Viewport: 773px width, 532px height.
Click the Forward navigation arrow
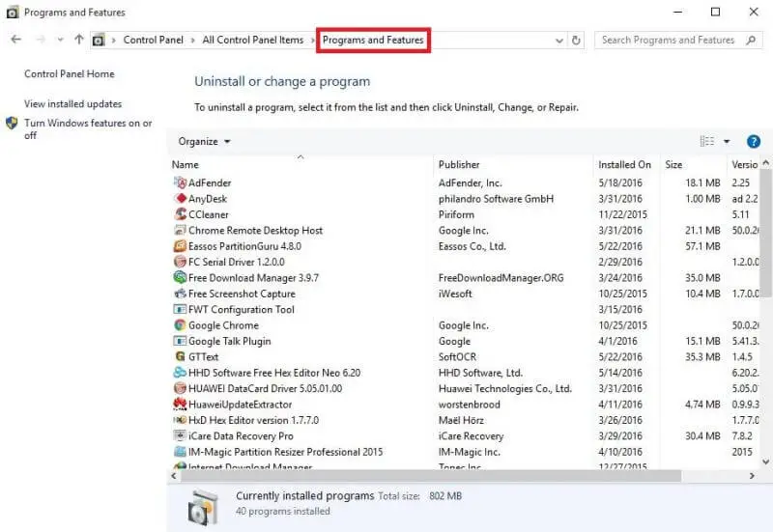pos(41,40)
